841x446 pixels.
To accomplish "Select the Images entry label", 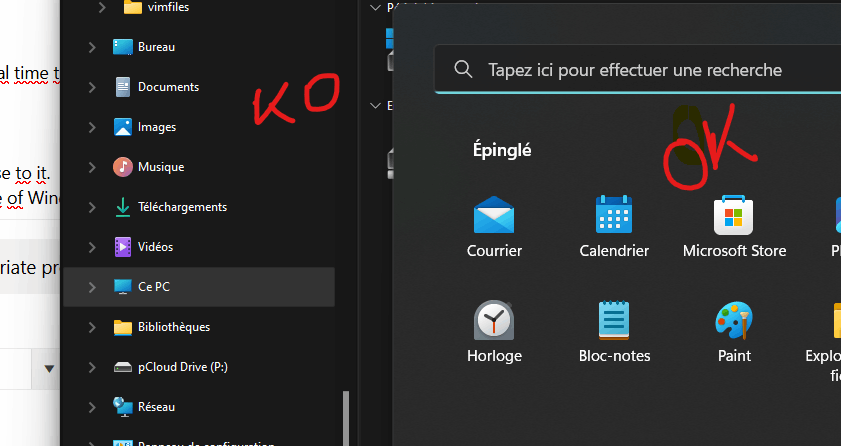I will point(157,127).
